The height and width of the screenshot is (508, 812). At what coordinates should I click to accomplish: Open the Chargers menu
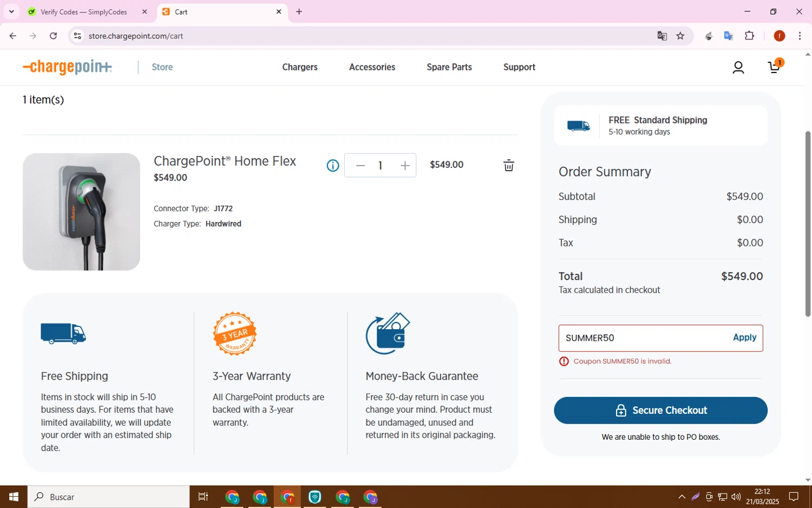(300, 67)
